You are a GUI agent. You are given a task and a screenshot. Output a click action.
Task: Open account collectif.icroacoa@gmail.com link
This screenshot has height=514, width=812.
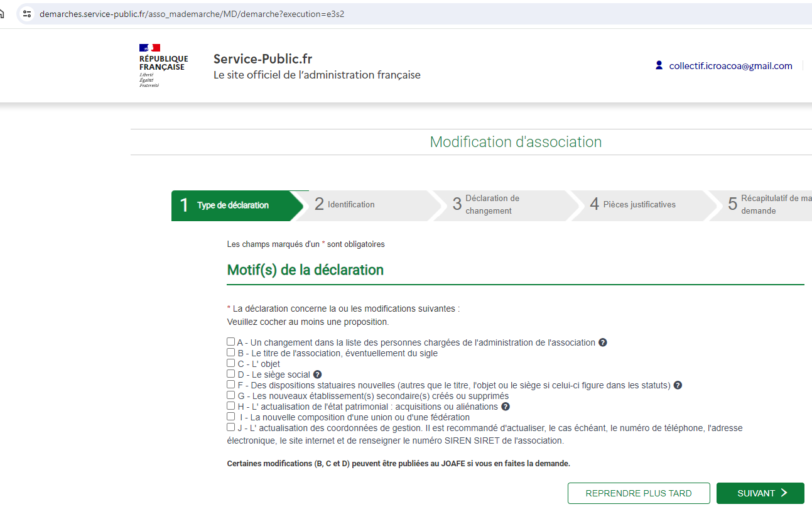(731, 66)
